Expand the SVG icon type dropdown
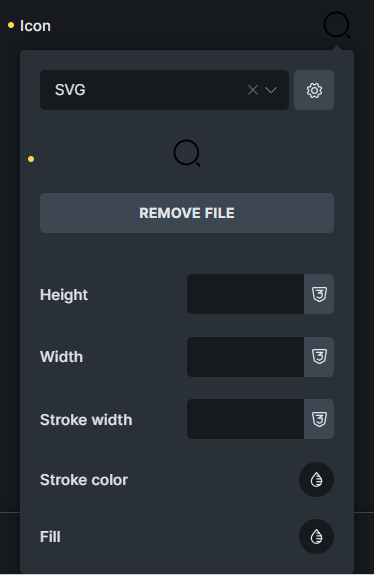Image resolution: width=374 pixels, height=575 pixels. 271,90
